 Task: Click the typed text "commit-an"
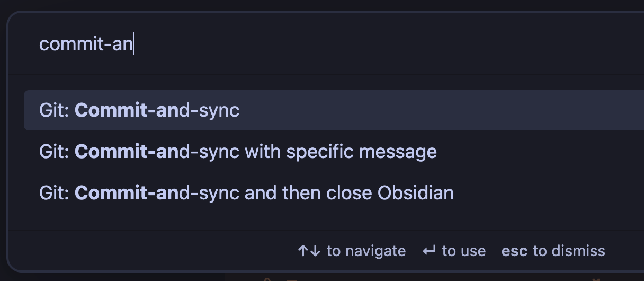pyautogui.click(x=85, y=43)
